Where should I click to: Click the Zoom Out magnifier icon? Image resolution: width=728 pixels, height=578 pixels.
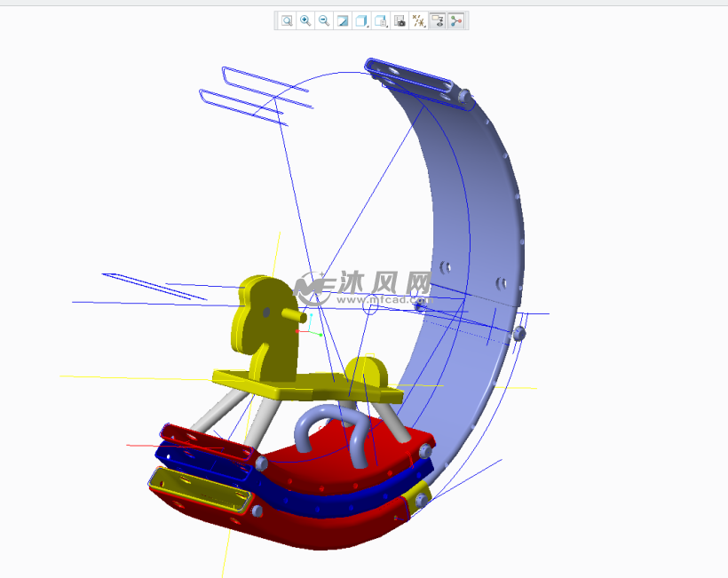324,20
